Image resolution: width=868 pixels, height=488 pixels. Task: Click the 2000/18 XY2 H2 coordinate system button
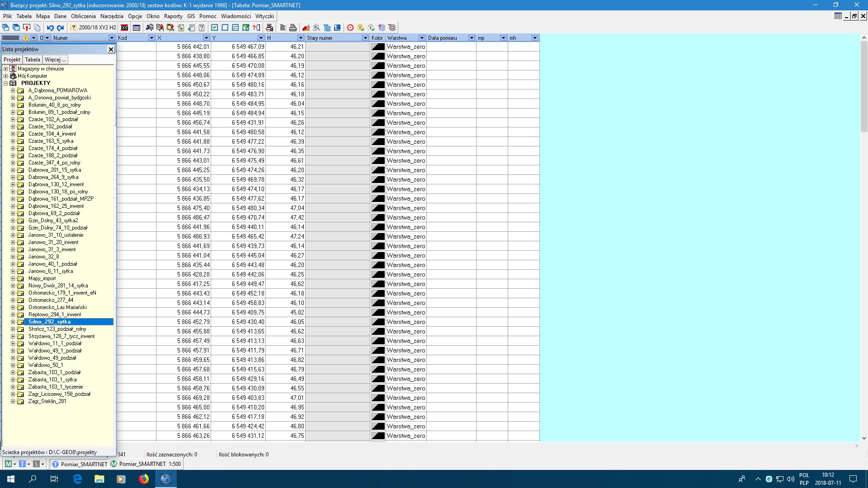(93, 28)
